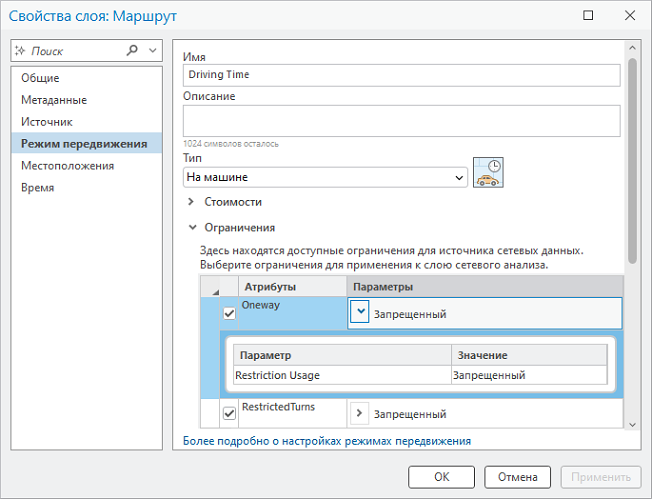Collapse the Oneway parameters chevron

coord(360,313)
